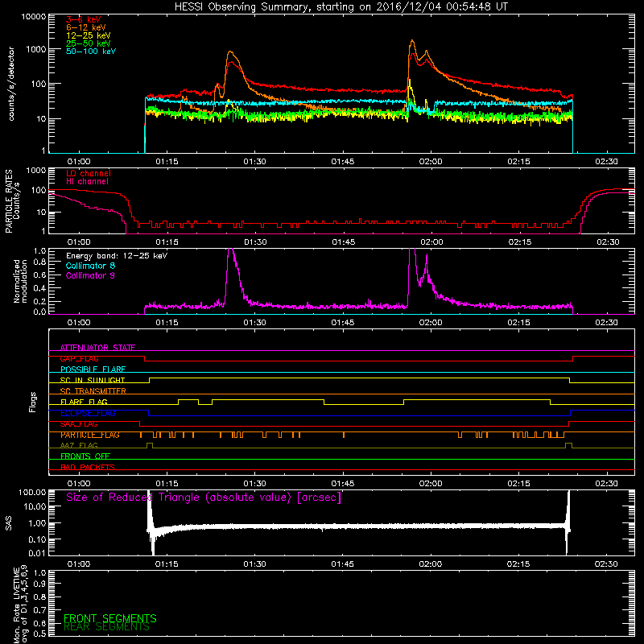Select the 6-12 keV legend label
Viewport: 644px width, 644px height.
85,27
